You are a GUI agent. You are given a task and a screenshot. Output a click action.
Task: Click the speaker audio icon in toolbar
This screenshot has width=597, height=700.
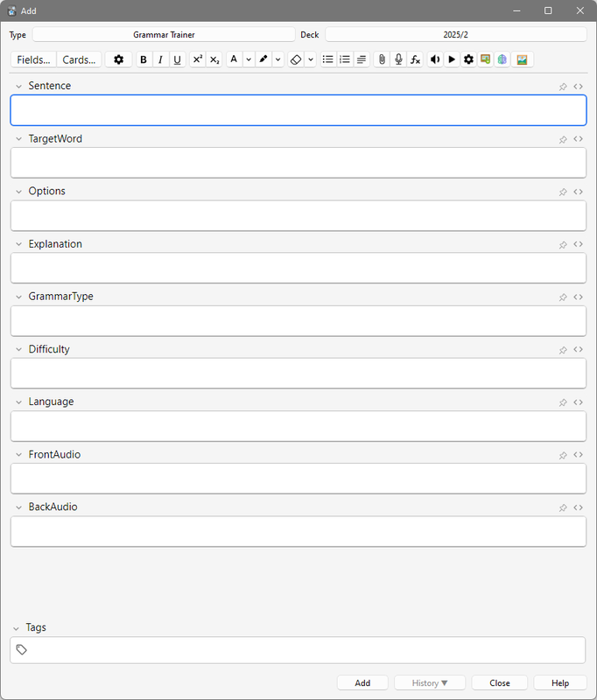point(435,59)
